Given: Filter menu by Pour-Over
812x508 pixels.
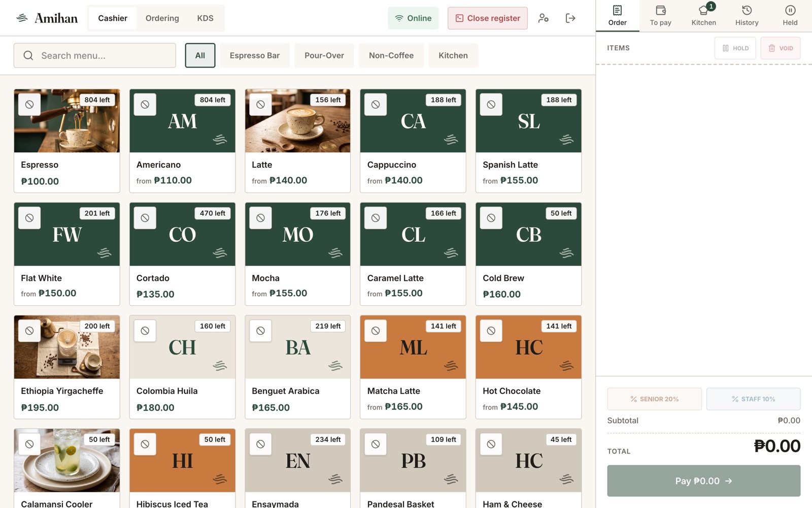Looking at the screenshot, I should (x=324, y=55).
